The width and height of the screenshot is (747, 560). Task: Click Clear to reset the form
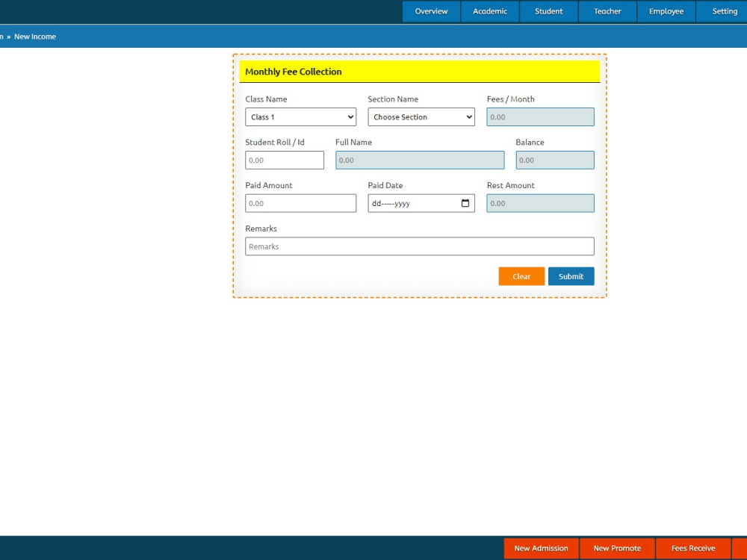coord(521,276)
